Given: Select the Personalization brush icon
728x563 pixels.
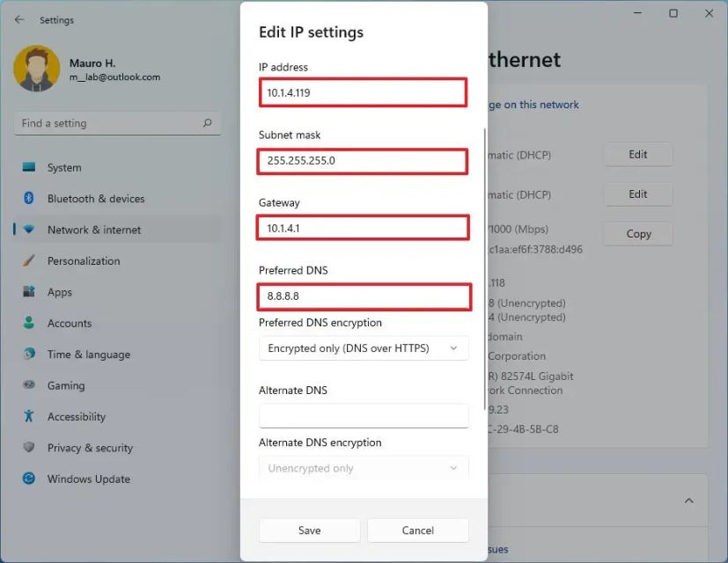Looking at the screenshot, I should 29,261.
